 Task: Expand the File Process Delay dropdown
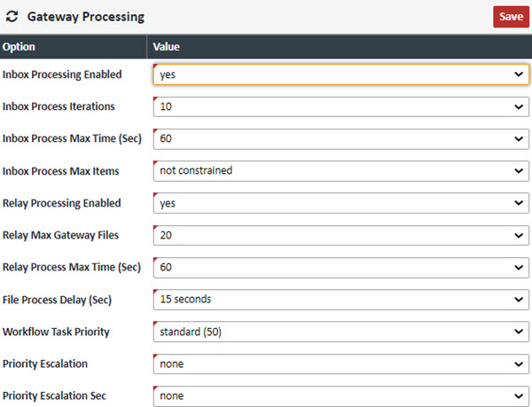341,299
